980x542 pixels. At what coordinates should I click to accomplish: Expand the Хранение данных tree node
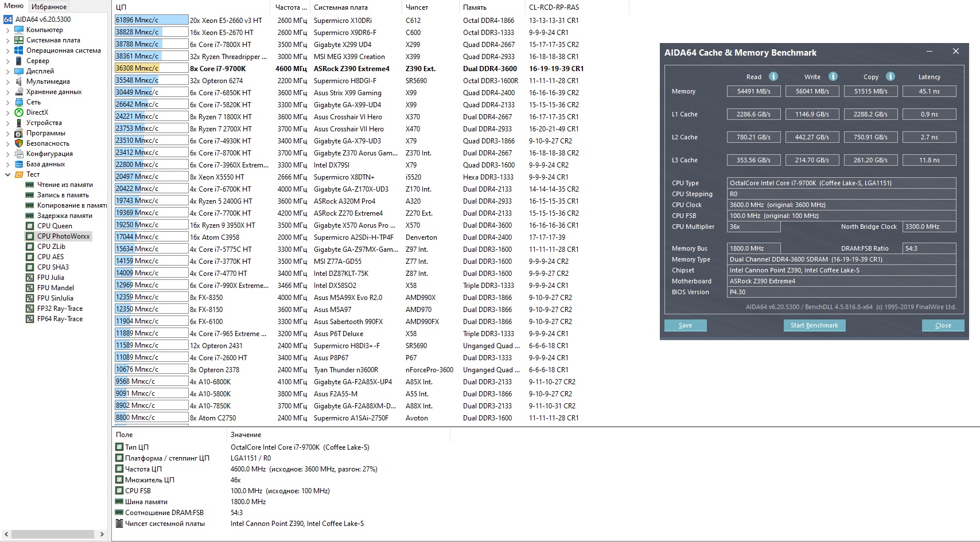(7, 92)
